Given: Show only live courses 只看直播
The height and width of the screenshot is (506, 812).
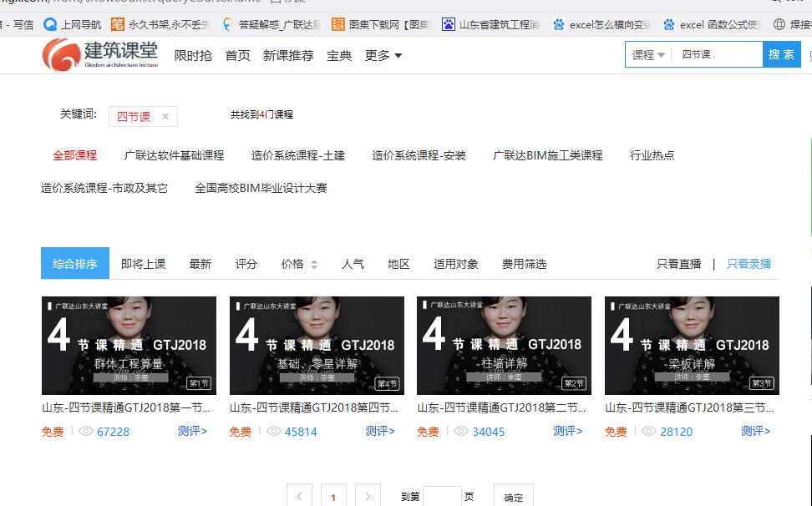Looking at the screenshot, I should click(679, 264).
